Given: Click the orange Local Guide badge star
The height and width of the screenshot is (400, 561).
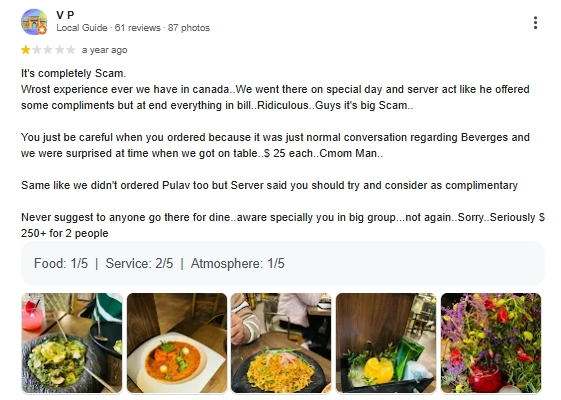Looking at the screenshot, I should [43, 30].
